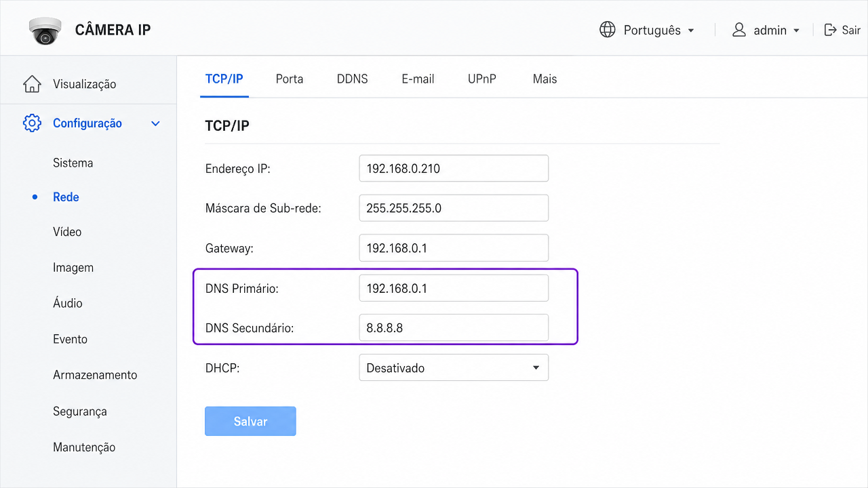
Task: Click the DNS Secundário input field
Action: [454, 328]
